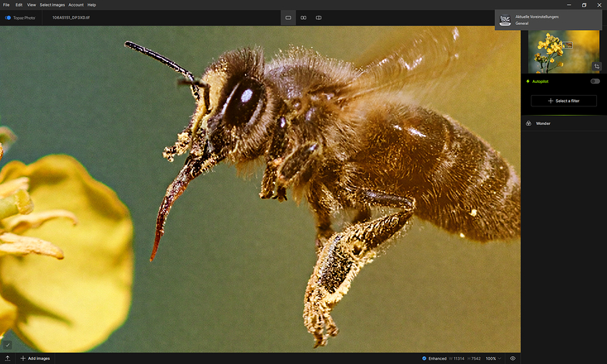607x364 pixels.
Task: Open the Edit menu
Action: [x=19, y=5]
